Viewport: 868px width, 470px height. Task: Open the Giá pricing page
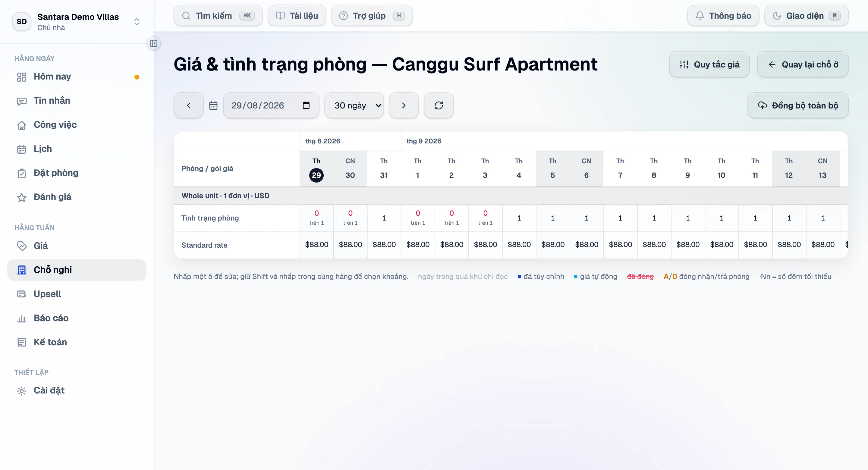coord(77,246)
